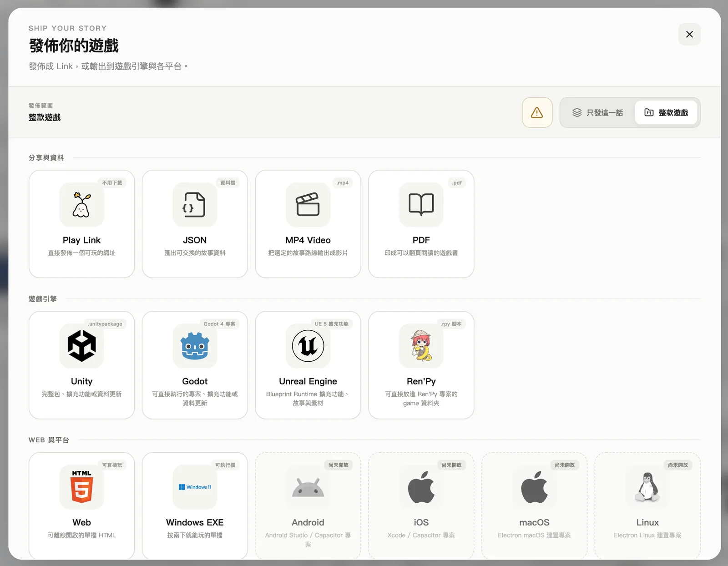The image size is (728, 566).
Task: Pick the Unity engine card title
Action: coord(81,381)
